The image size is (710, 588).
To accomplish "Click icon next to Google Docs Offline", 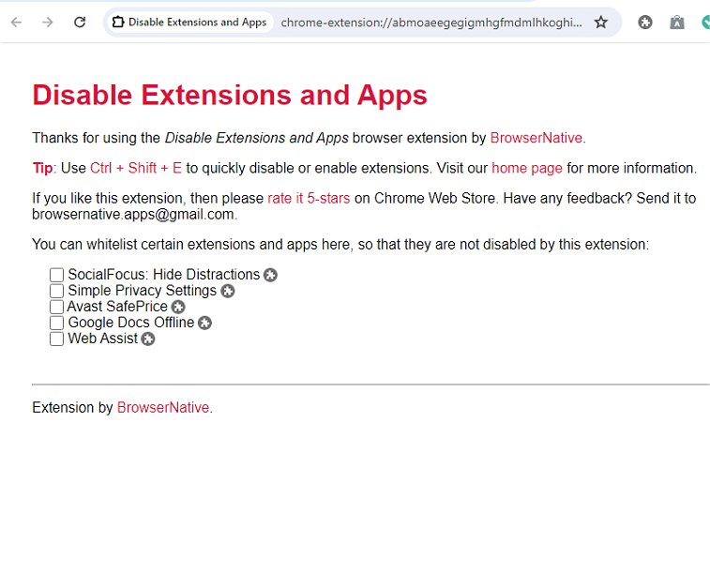I will tap(204, 323).
